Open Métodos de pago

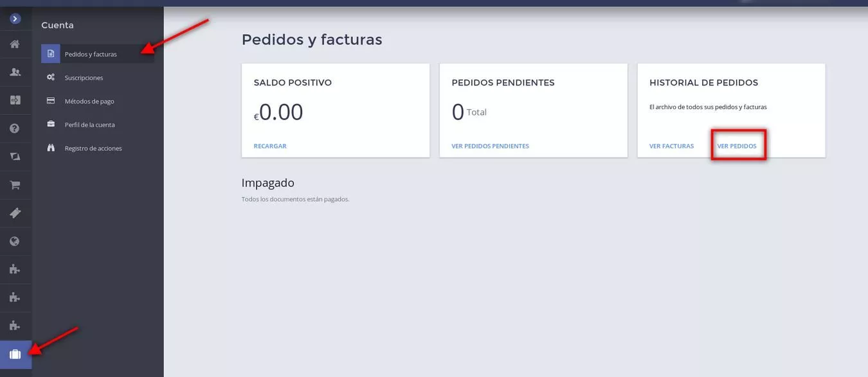coord(89,101)
